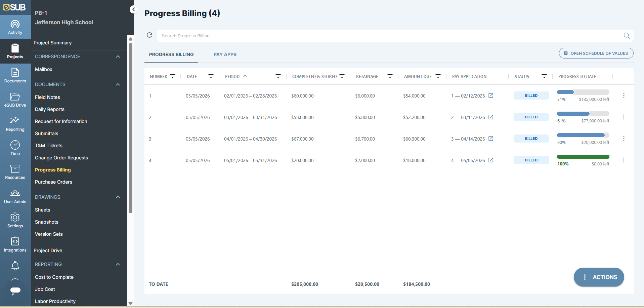Collapse the Drawings section
The width and height of the screenshot is (644, 308).
point(118,197)
